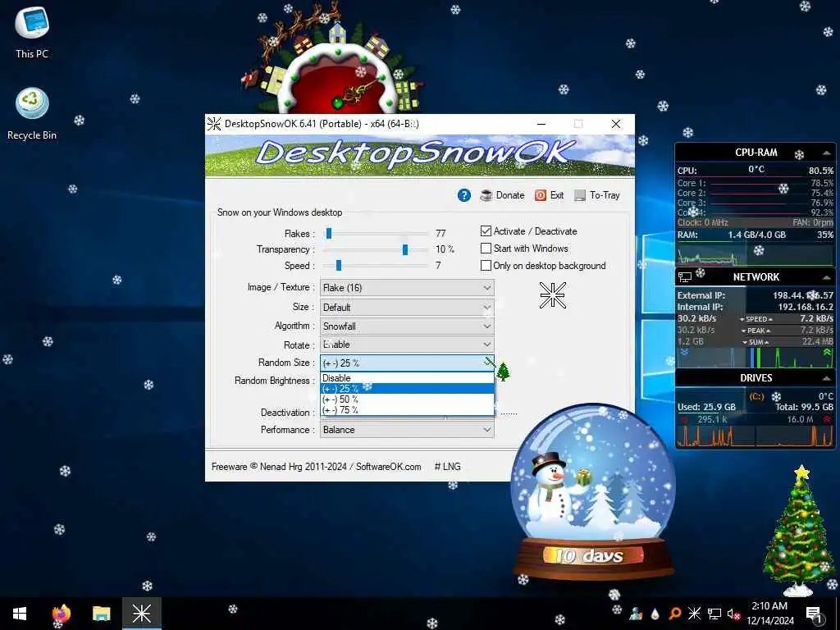Click the snowman tray icon
Viewport: 840px width, 630px height.
click(636, 614)
